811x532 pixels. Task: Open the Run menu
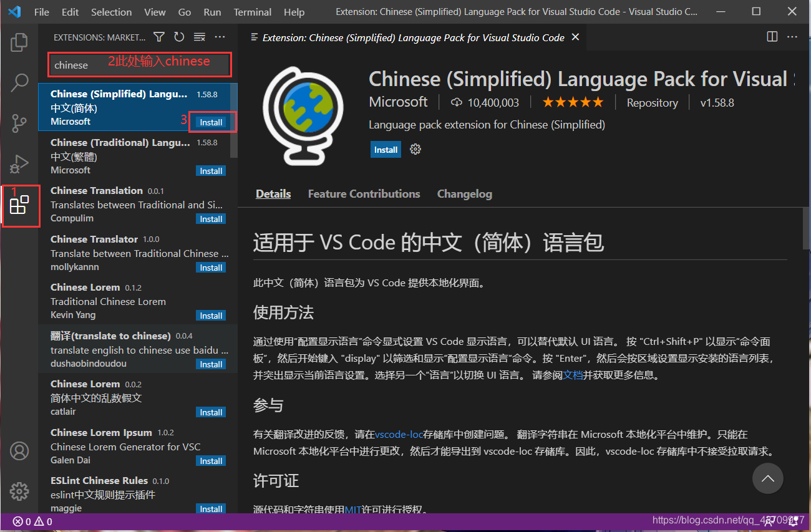[212, 12]
